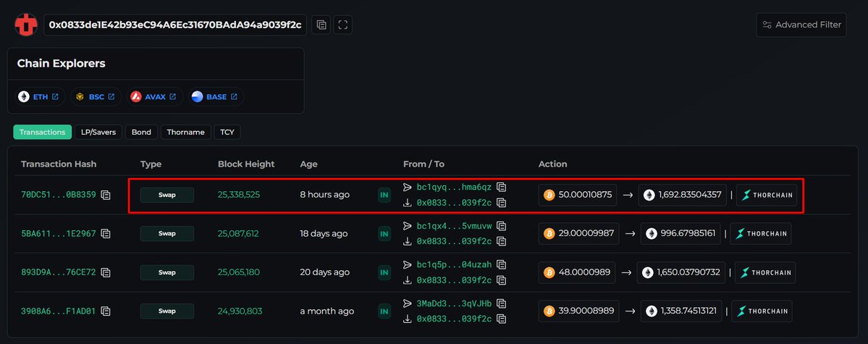868x344 pixels.
Task: Open transaction 5BA611...1E2967 details
Action: click(58, 234)
